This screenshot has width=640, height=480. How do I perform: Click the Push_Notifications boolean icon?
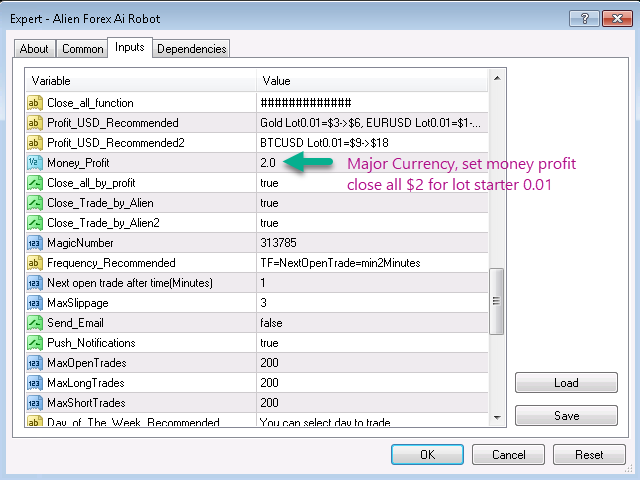(x=35, y=343)
